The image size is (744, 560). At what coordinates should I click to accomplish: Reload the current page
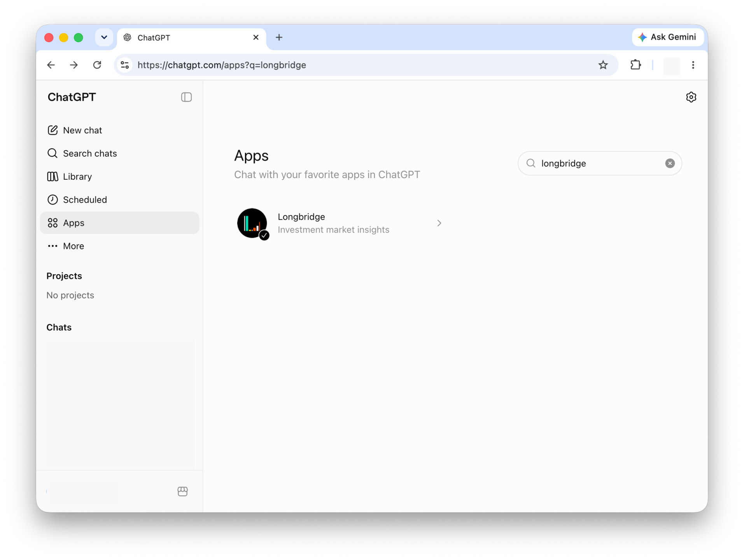click(97, 65)
